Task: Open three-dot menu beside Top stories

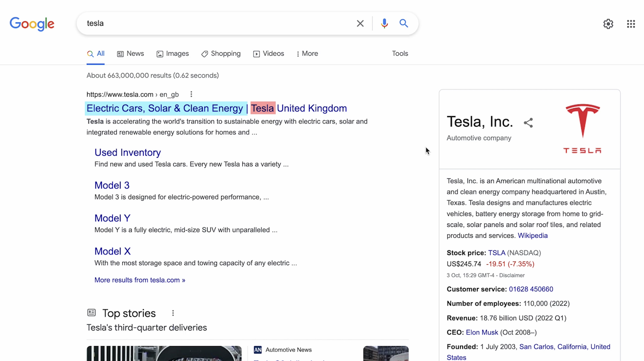Action: [x=173, y=313]
